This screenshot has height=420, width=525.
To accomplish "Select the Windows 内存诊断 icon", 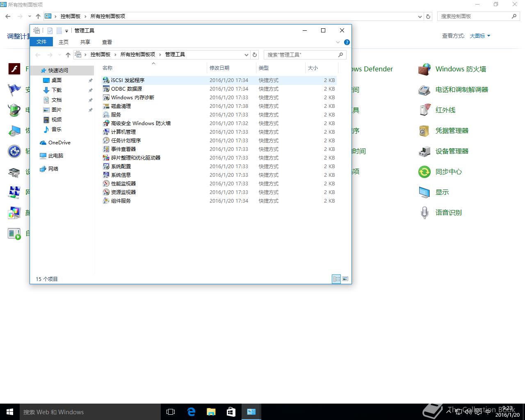I will point(106,97).
